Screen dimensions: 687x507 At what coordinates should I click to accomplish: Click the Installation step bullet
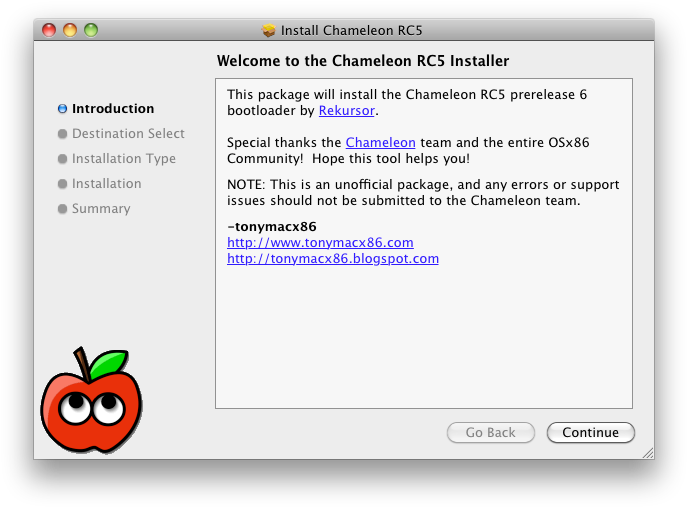pos(62,184)
